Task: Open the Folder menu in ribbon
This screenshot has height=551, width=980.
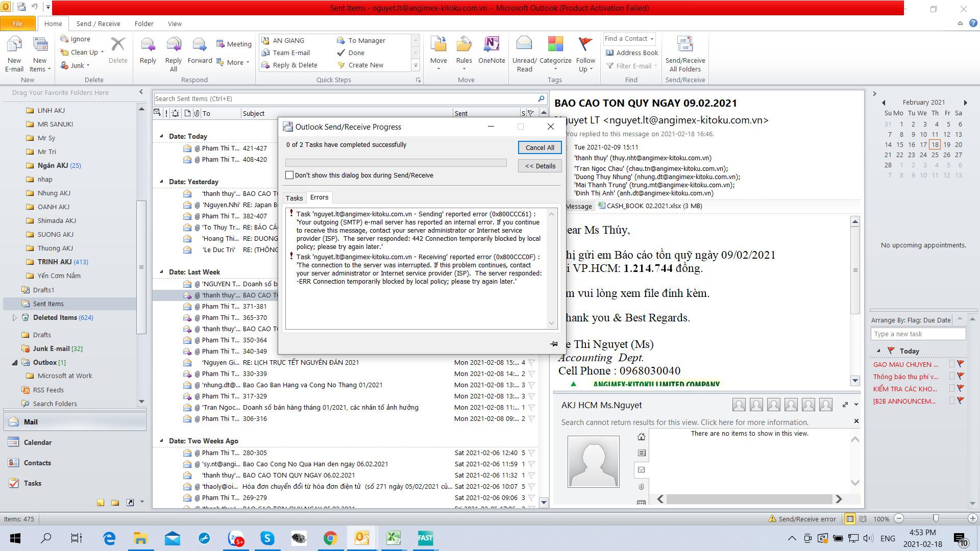Action: point(143,23)
